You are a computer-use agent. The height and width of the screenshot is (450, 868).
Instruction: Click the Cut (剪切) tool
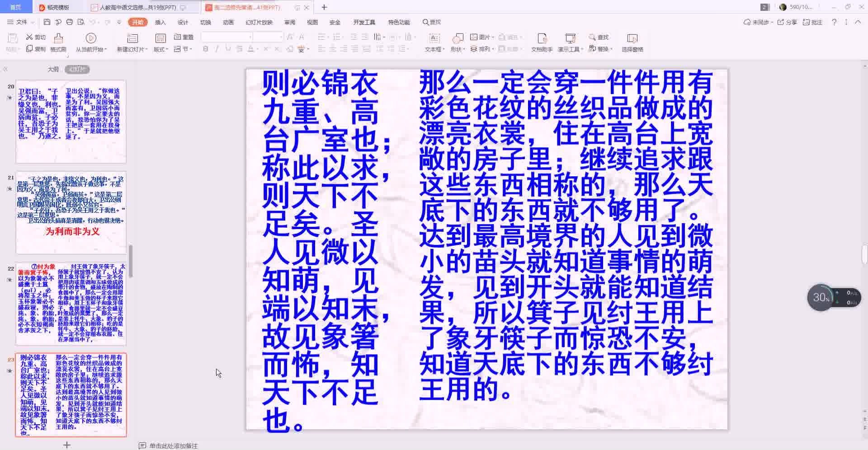(36, 37)
